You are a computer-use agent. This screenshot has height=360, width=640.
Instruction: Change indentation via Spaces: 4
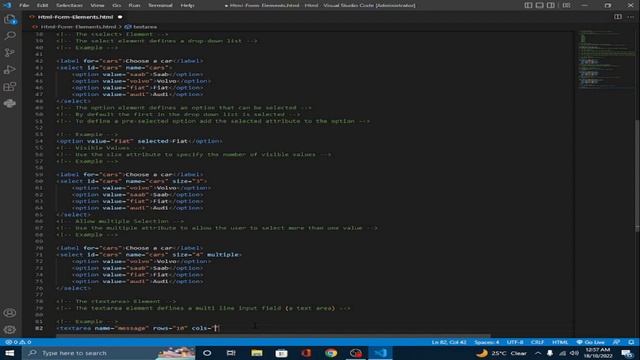(x=487, y=342)
